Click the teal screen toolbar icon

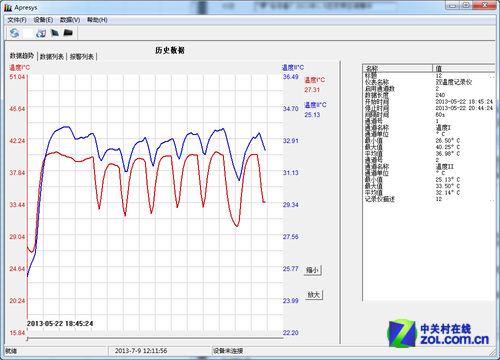click(x=55, y=33)
